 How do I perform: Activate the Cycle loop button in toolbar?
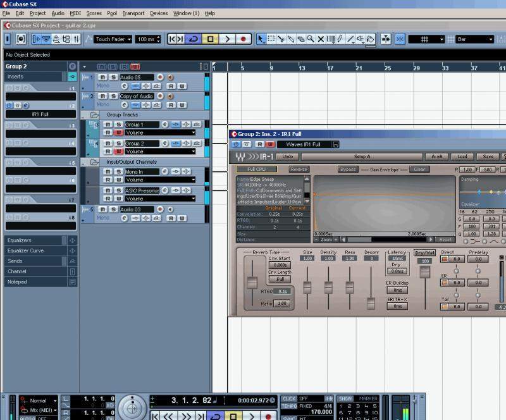194,39
